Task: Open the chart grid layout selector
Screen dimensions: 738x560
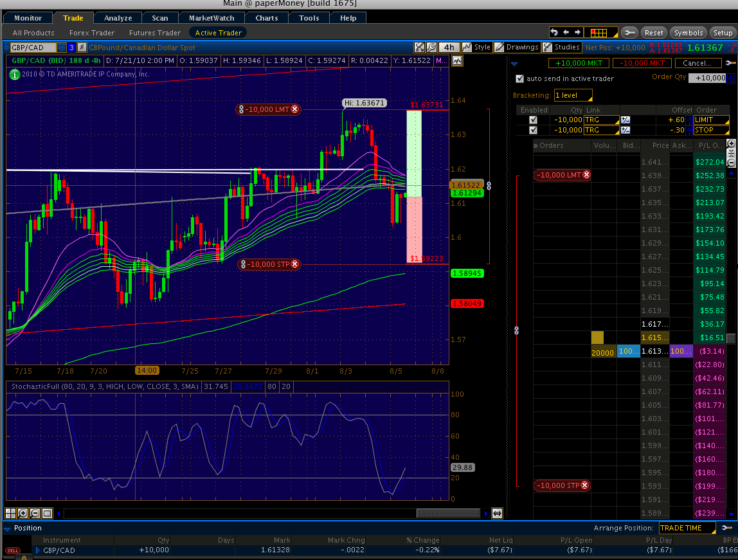Action: [601, 33]
